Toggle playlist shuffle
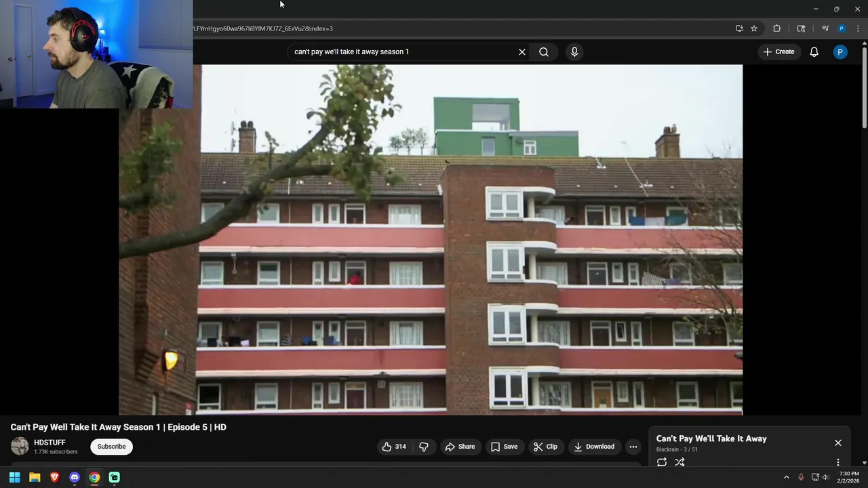This screenshot has height=488, width=868. tap(679, 462)
